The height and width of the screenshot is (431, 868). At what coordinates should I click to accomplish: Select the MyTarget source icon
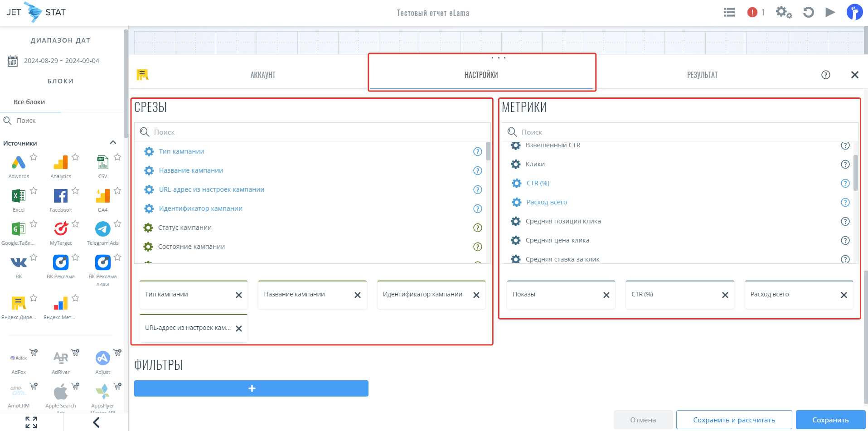[60, 229]
